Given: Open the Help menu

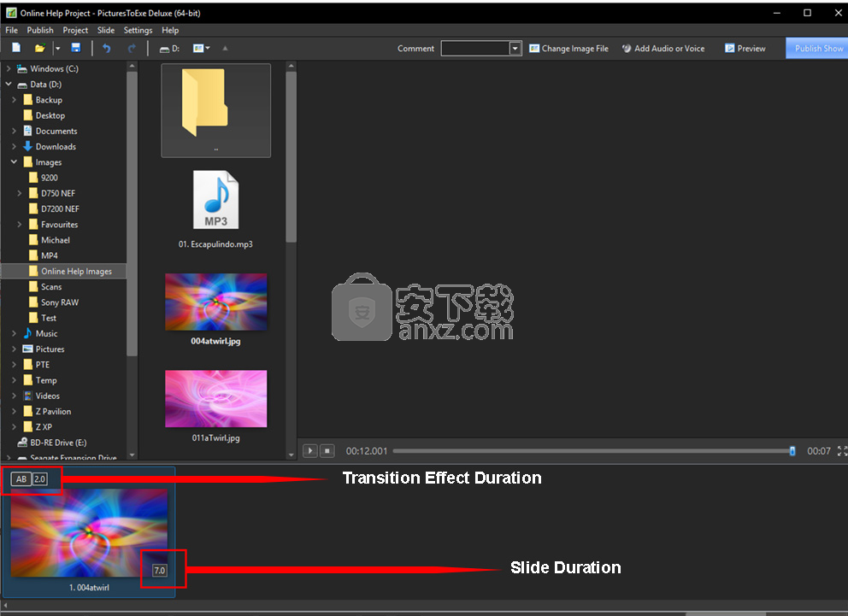Looking at the screenshot, I should [x=170, y=30].
